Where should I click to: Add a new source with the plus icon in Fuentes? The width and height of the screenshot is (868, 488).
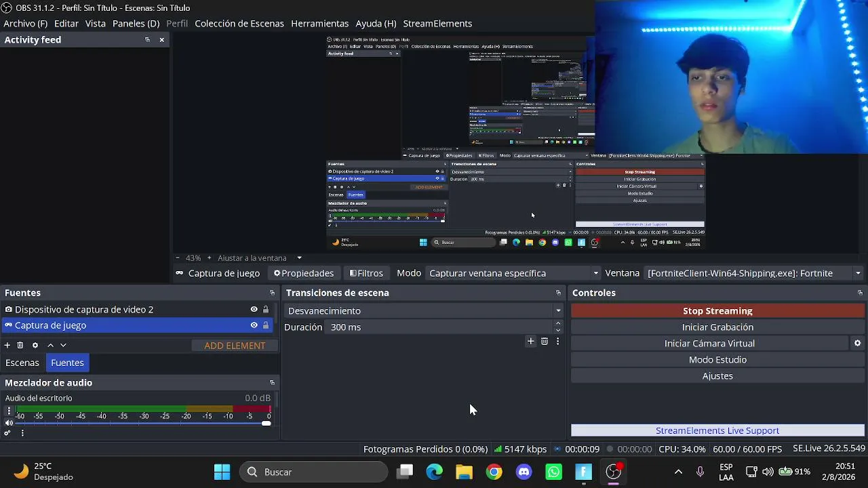click(7, 346)
